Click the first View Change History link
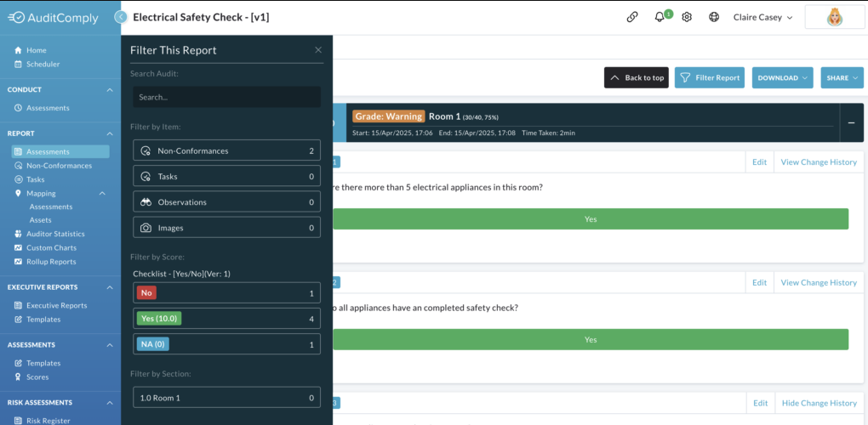Image resolution: width=868 pixels, height=425 pixels. pyautogui.click(x=819, y=162)
